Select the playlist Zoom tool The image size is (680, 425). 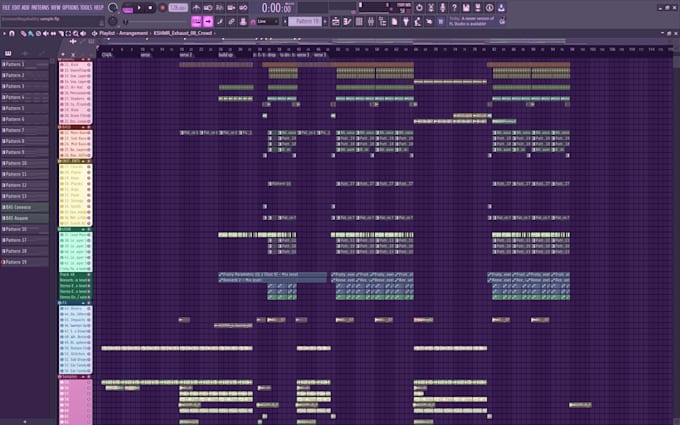(75, 33)
